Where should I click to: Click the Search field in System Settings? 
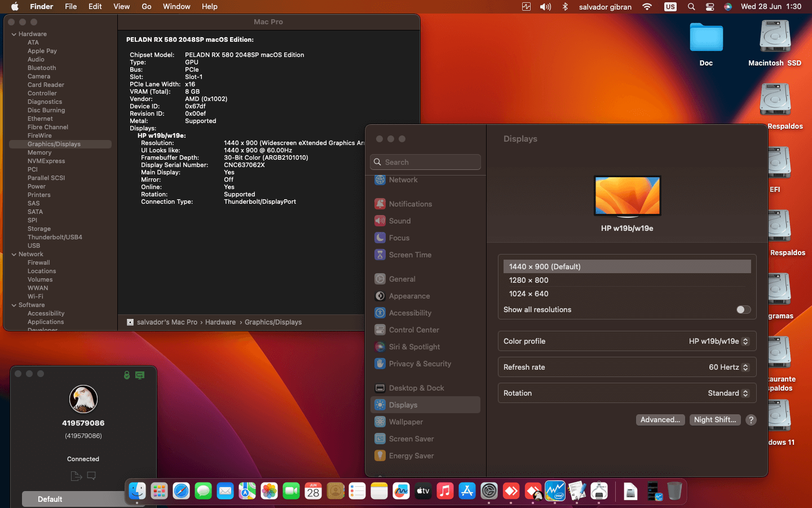[x=425, y=162]
